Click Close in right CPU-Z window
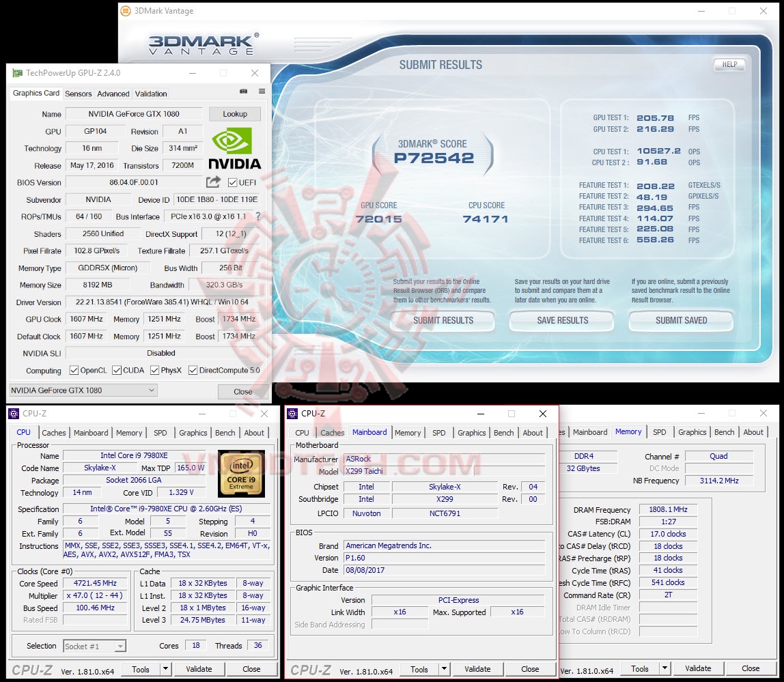Viewport: 784px width, 682px height. tap(750, 668)
